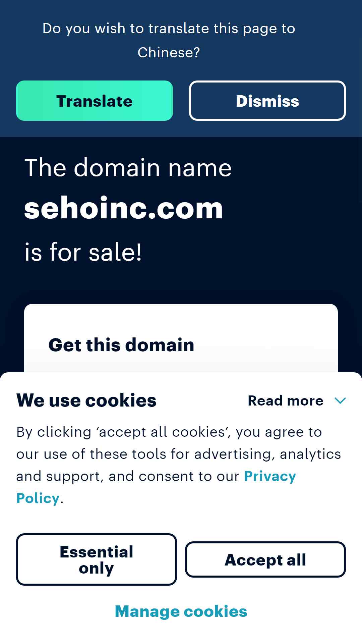Open Manage cookies settings
This screenshot has width=362, height=644.
point(181,611)
